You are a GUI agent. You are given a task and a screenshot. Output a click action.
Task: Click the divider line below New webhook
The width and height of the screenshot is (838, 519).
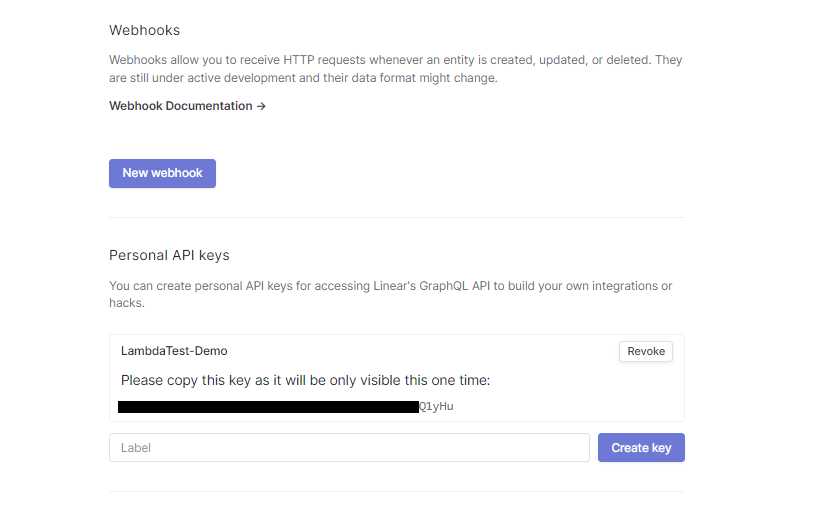click(x=396, y=217)
